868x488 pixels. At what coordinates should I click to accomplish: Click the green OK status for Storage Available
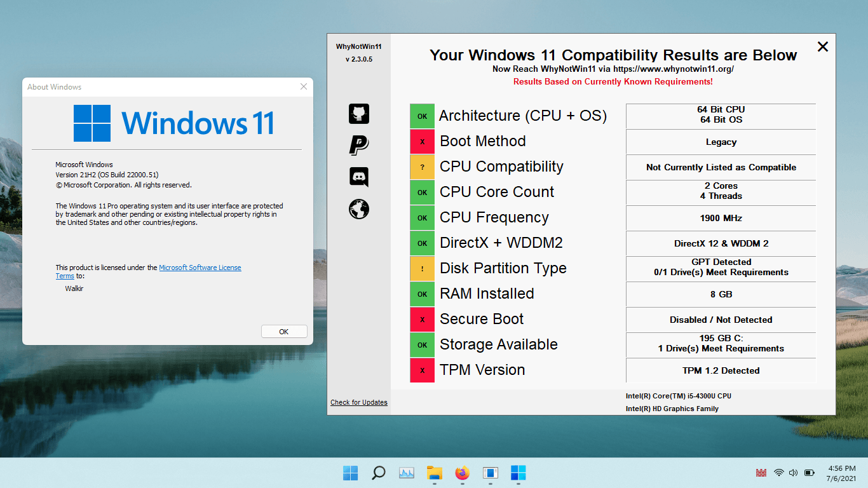click(422, 345)
